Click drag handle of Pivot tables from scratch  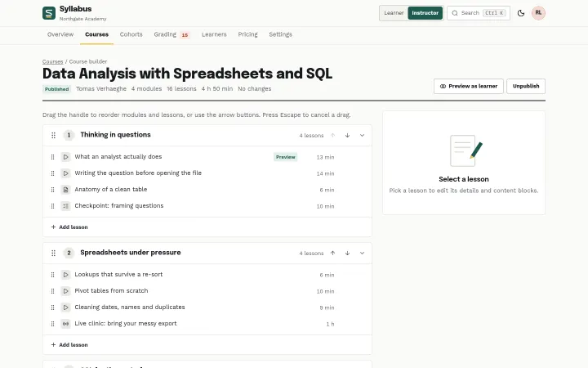tap(52, 291)
